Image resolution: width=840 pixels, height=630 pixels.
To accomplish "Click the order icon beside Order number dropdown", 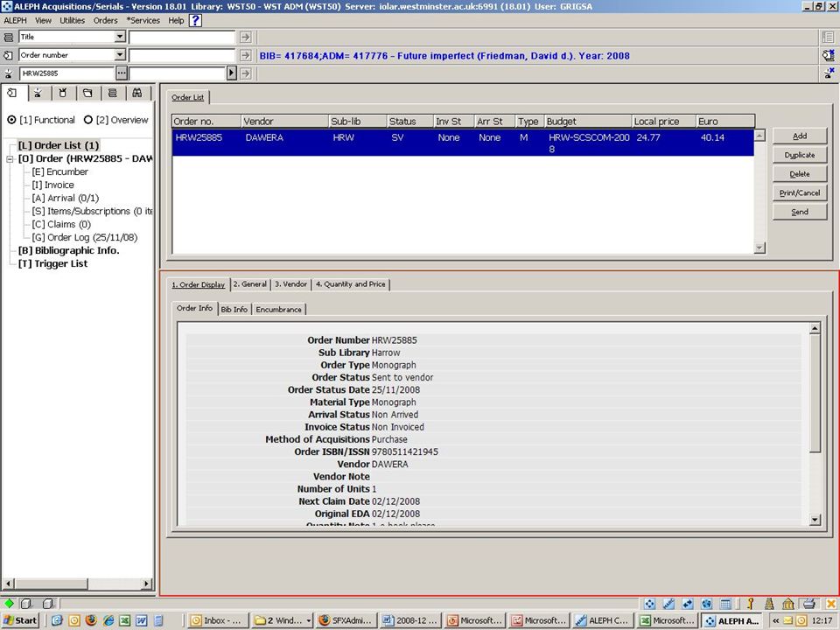I will (9, 55).
